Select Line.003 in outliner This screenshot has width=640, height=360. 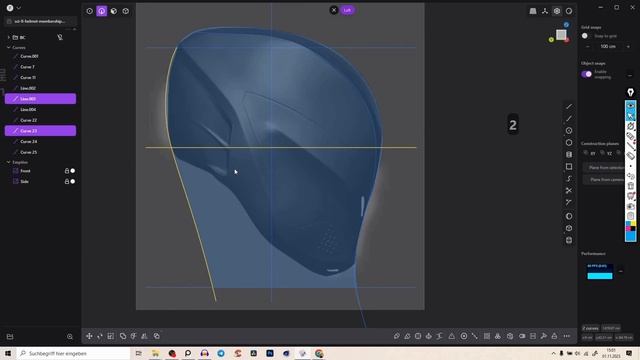click(40, 99)
